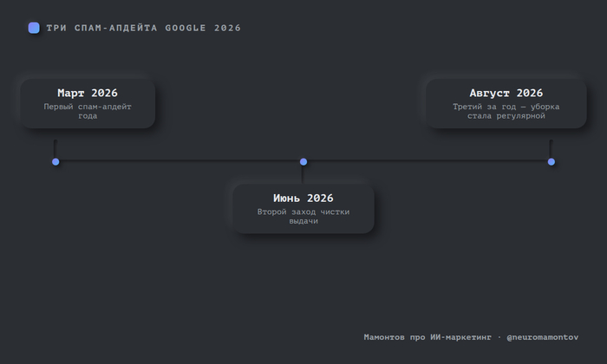Click the connector stem above the August dot

552,149
